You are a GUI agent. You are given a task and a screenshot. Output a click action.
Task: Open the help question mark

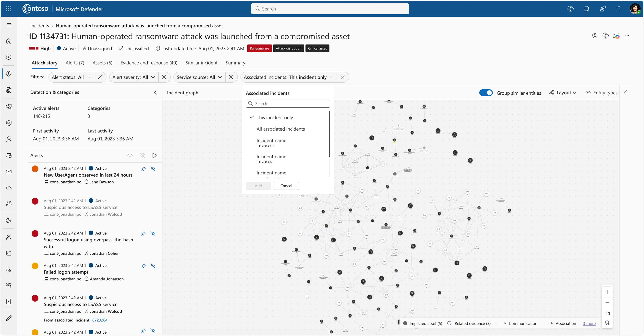click(x=619, y=9)
